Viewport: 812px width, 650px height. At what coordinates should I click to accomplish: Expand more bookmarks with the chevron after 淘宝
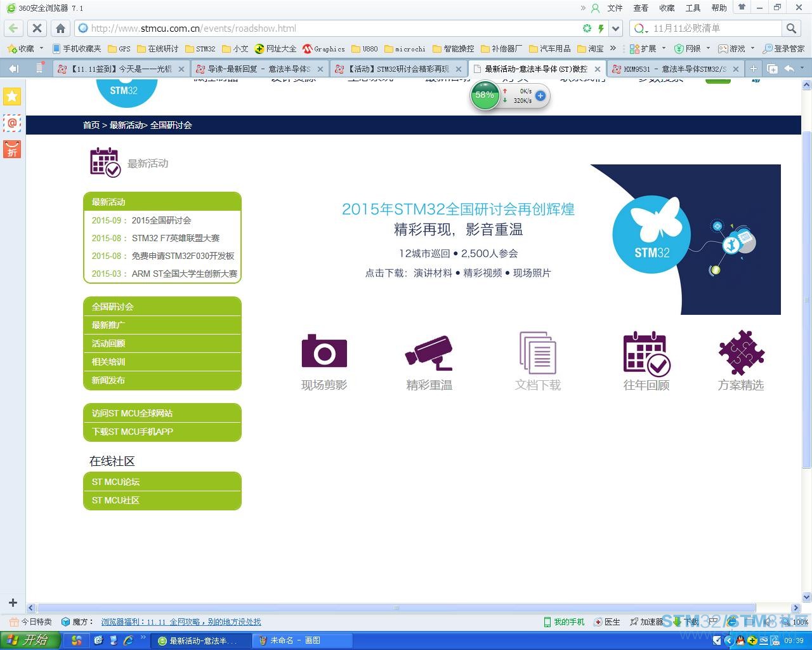[x=613, y=48]
